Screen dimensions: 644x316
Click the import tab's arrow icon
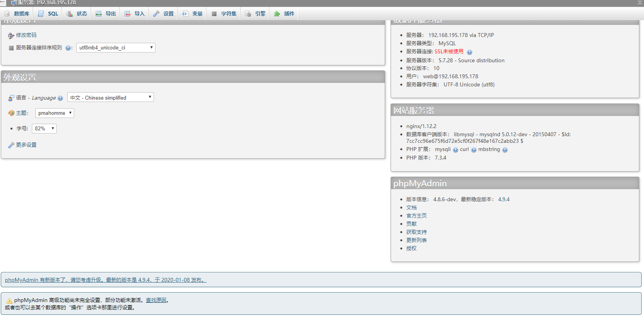pyautogui.click(x=127, y=14)
